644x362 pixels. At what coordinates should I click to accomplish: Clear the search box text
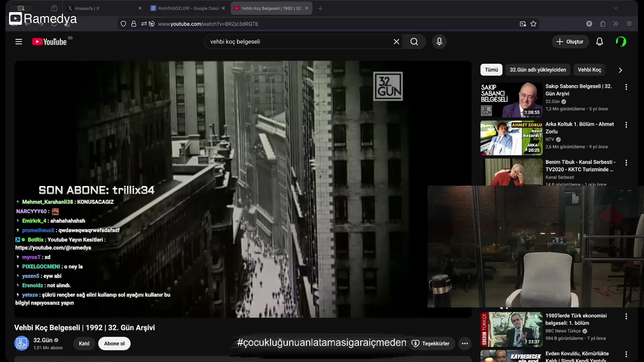[x=396, y=42]
